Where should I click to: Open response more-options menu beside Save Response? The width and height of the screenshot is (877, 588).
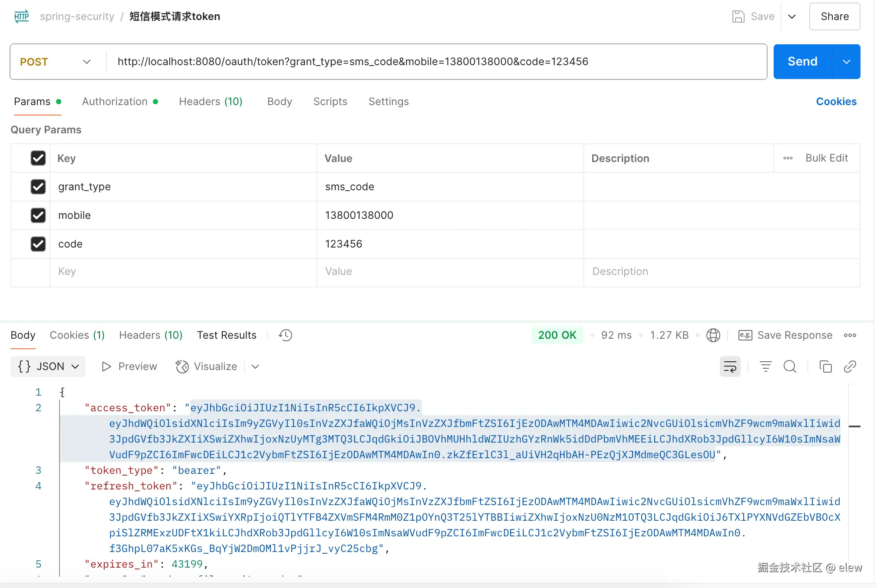pos(850,335)
